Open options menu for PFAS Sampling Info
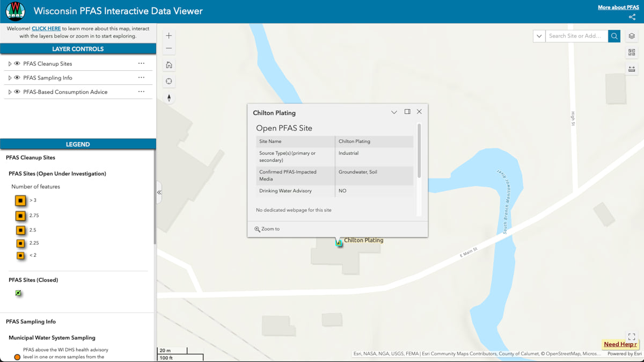 pyautogui.click(x=141, y=77)
